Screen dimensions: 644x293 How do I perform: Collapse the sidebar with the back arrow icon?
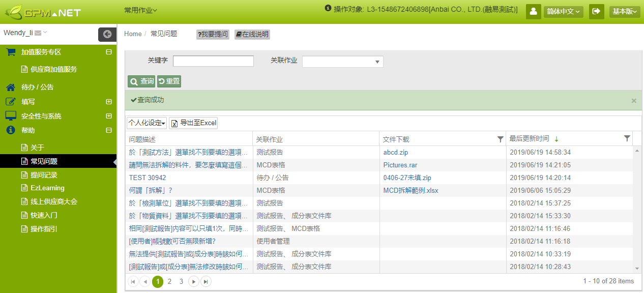(x=107, y=34)
